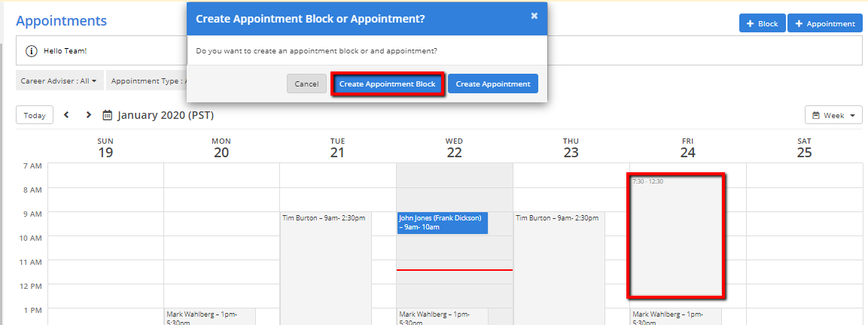
Task: Open the Career Adviser filter dropdown
Action: pos(59,80)
